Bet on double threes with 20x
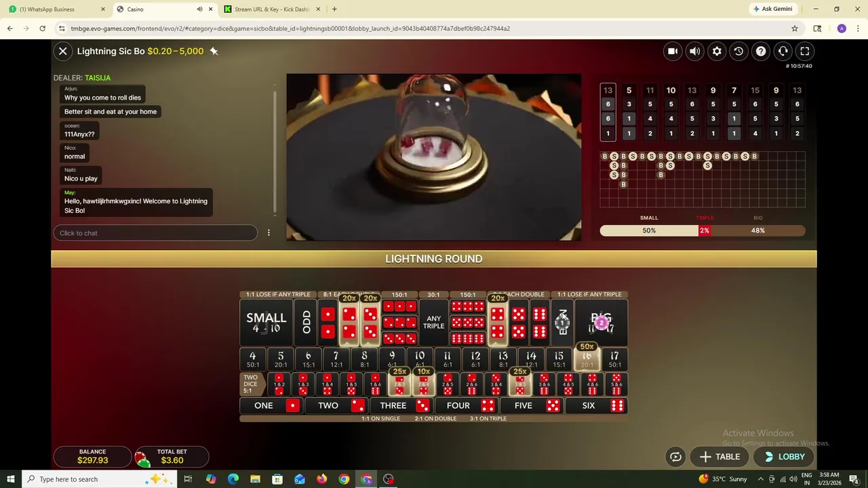The height and width of the screenshot is (488, 868). click(x=370, y=323)
